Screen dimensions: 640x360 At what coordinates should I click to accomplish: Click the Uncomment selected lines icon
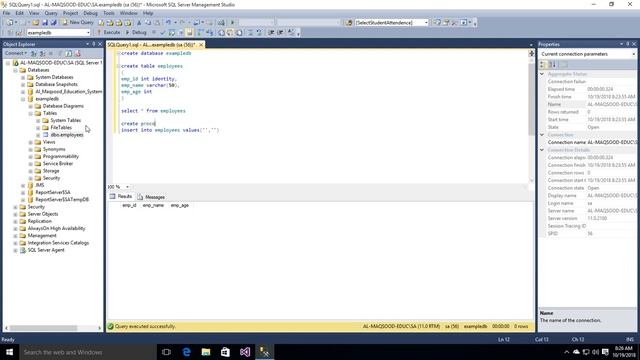(x=259, y=32)
